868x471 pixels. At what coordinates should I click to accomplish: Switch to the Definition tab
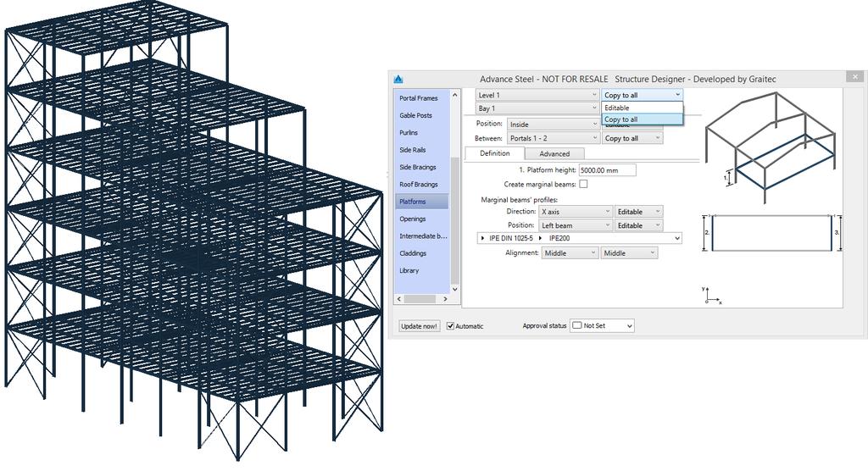[494, 153]
